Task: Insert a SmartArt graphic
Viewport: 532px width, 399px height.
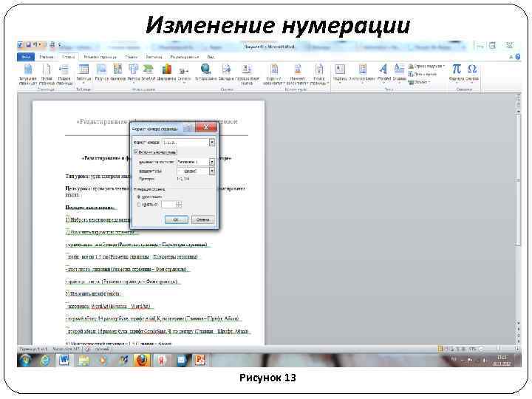Action: (x=149, y=72)
